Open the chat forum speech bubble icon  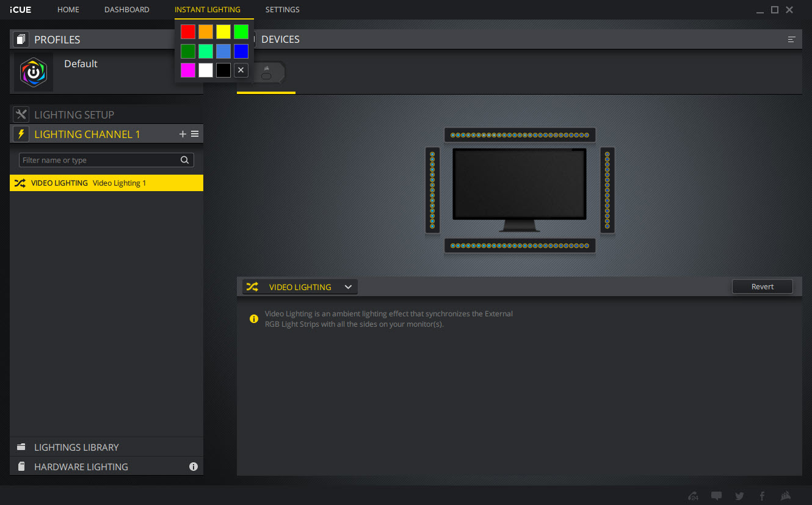point(716,496)
